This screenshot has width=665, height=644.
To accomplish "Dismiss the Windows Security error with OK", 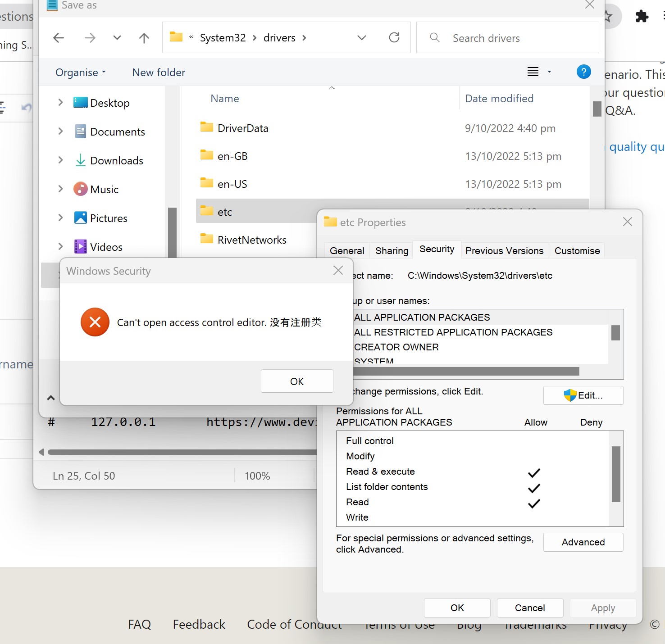I will (x=296, y=381).
